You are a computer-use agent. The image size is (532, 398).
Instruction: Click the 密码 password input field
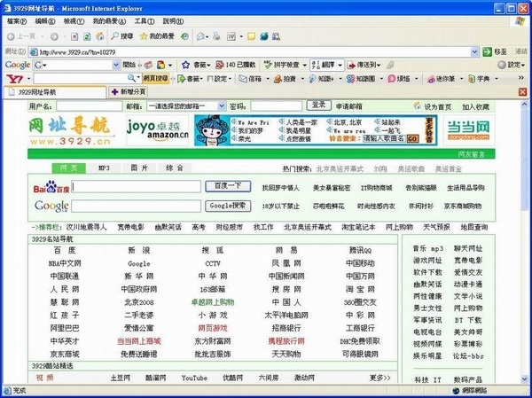tap(276, 106)
